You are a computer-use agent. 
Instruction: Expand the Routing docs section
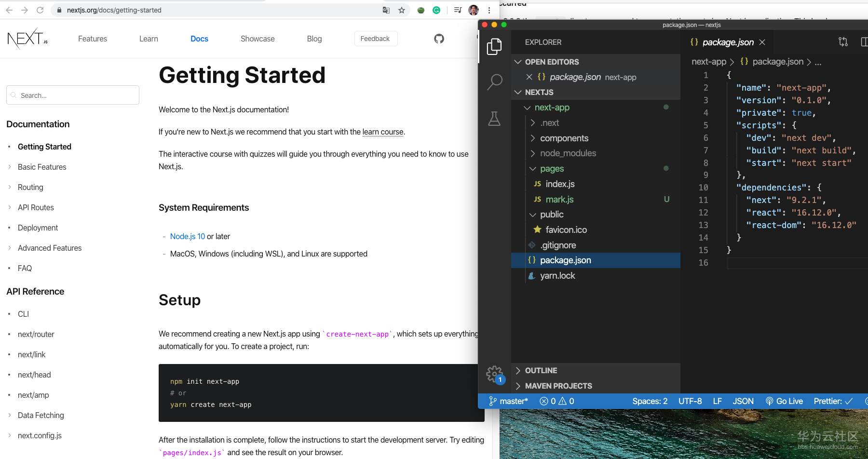[x=30, y=187]
